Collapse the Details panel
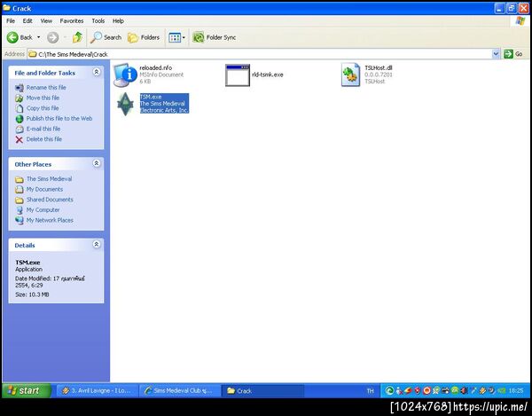The height and width of the screenshot is (416, 532). [97, 244]
